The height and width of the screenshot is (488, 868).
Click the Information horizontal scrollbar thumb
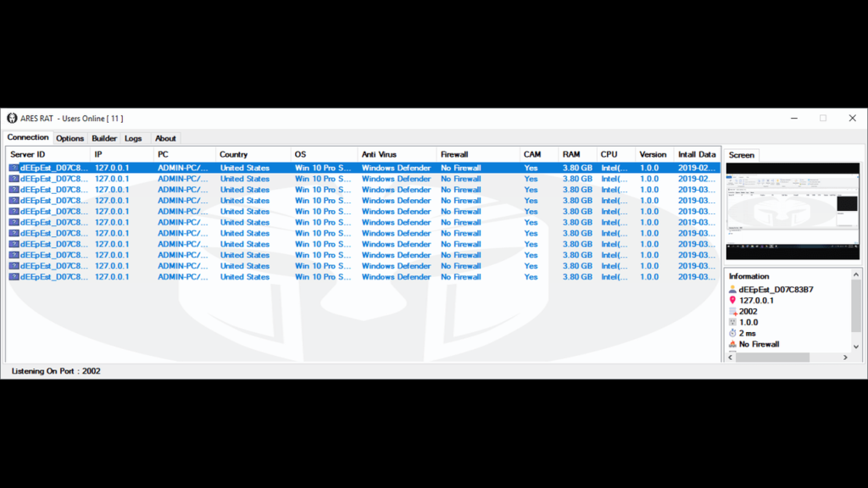point(772,358)
